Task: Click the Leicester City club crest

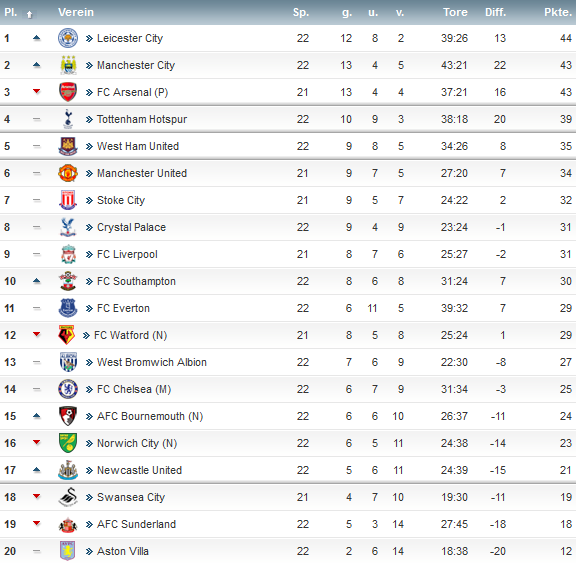Action: tap(68, 38)
